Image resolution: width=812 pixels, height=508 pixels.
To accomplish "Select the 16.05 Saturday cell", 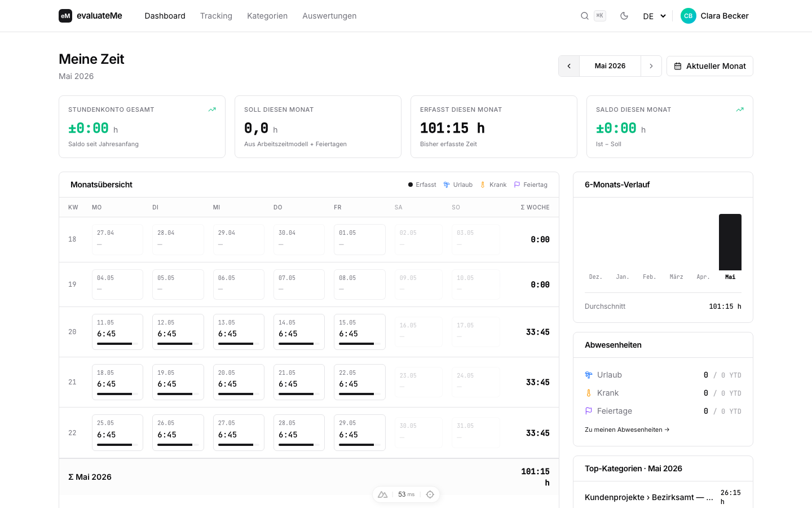I will 419,332.
